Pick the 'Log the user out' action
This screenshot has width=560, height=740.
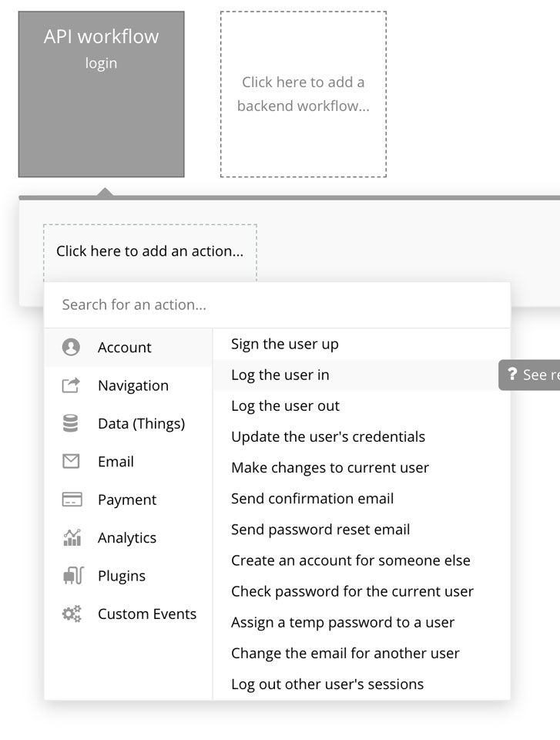285,406
